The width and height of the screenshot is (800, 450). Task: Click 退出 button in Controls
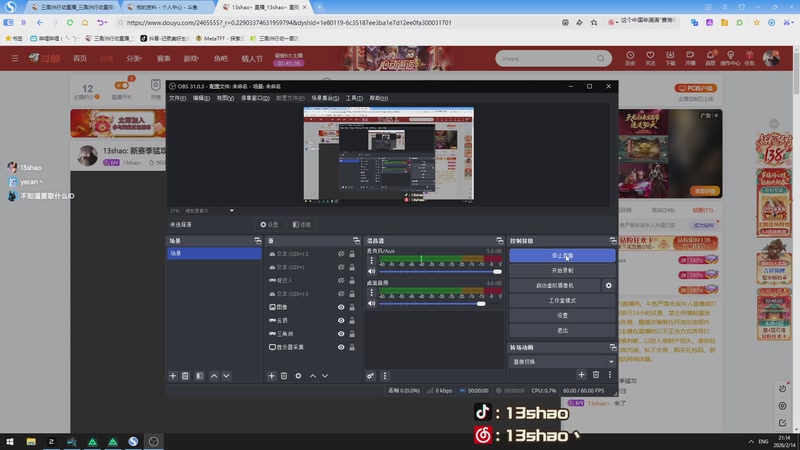(562, 331)
